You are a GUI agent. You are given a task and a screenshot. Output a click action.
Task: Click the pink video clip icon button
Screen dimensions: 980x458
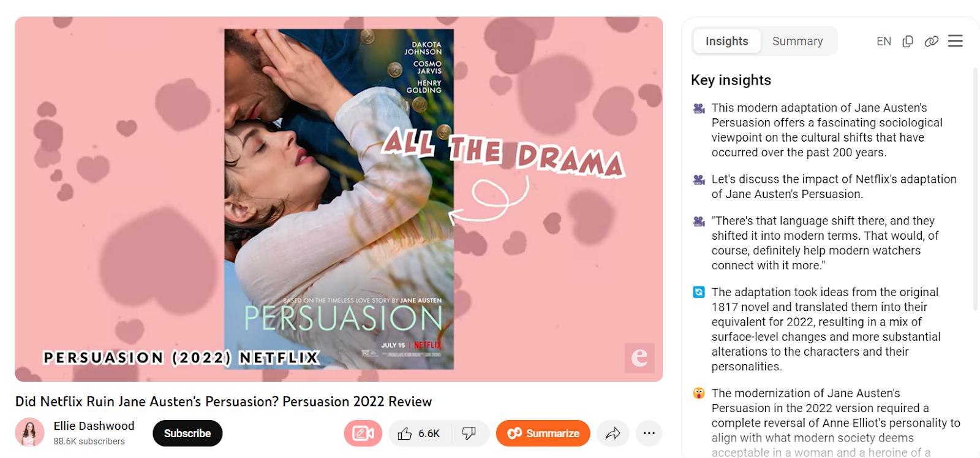(363, 433)
